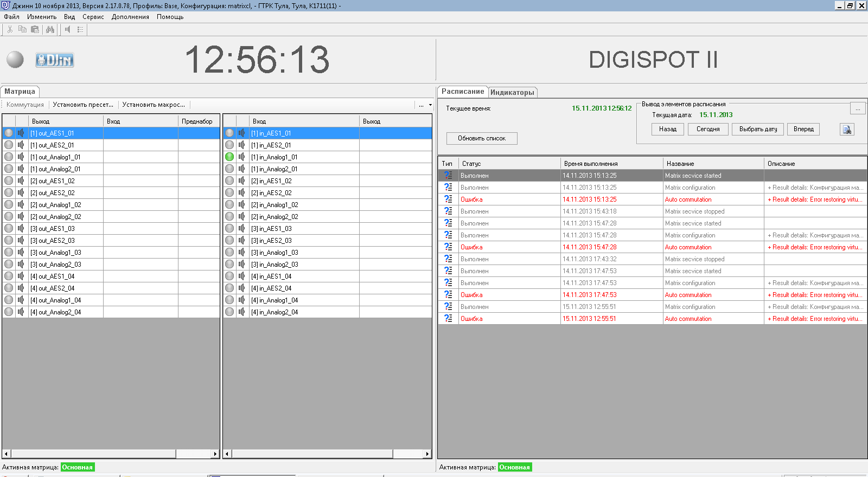This screenshot has height=477, width=868.
Task: Select the Матрица tab
Action: click(x=20, y=92)
